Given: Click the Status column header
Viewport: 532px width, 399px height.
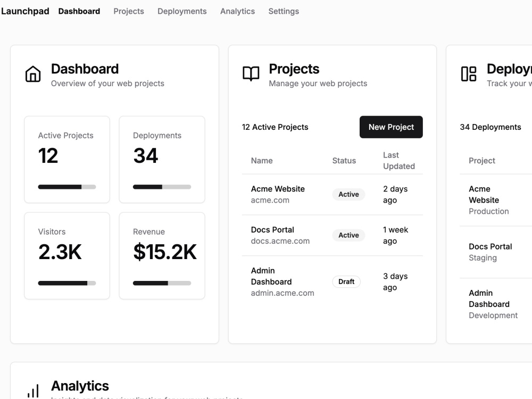Looking at the screenshot, I should [344, 161].
